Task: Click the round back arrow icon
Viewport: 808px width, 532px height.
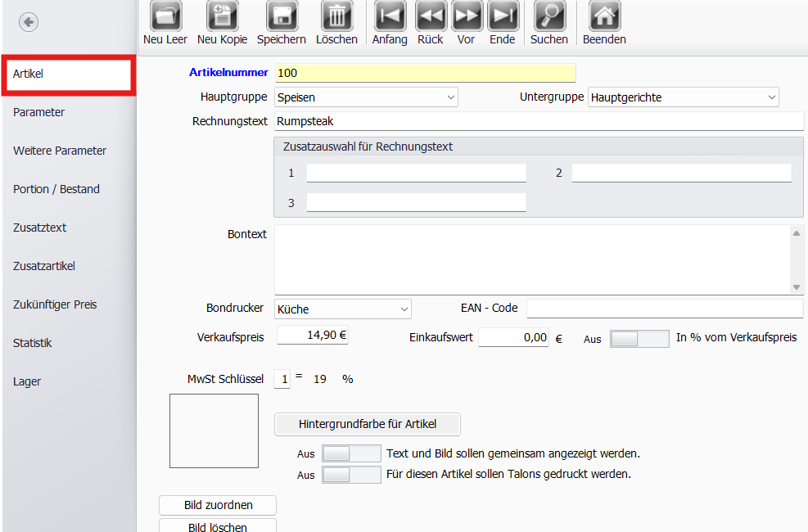Action: pyautogui.click(x=29, y=22)
